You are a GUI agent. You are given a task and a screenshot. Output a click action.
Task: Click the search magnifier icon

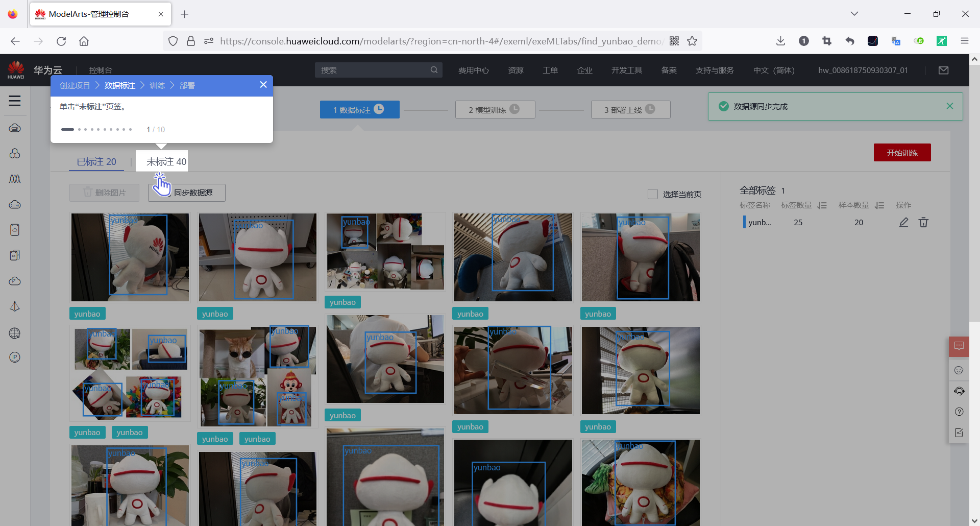434,70
